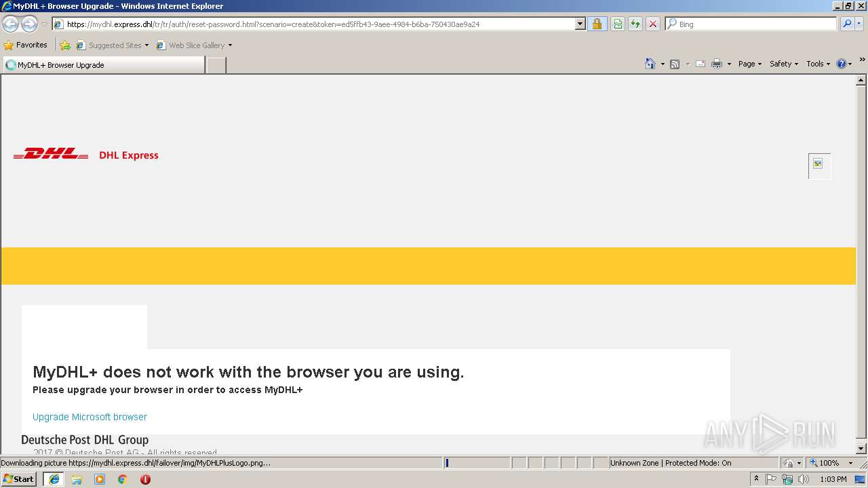Click the page load progress bar

pyautogui.click(x=477, y=463)
